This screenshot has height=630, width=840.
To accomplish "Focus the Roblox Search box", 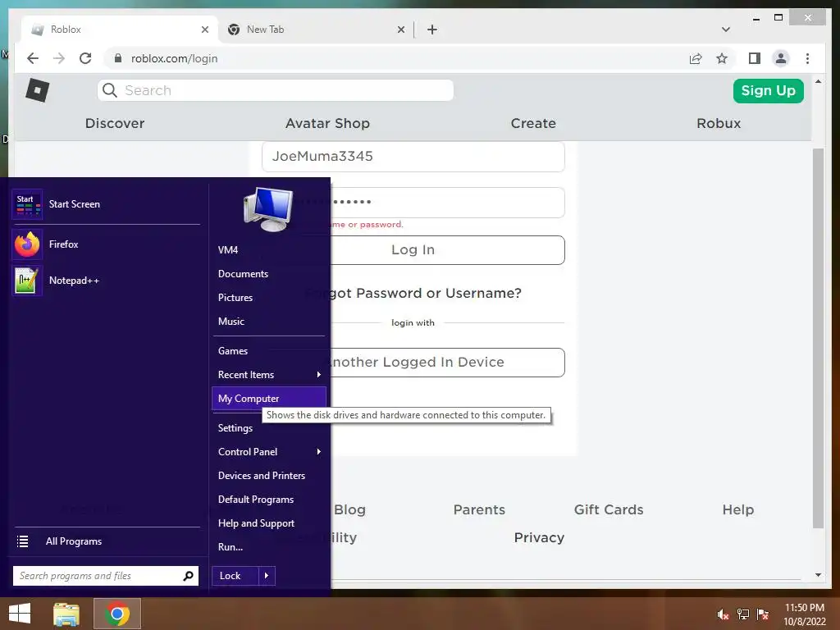I will pos(276,90).
